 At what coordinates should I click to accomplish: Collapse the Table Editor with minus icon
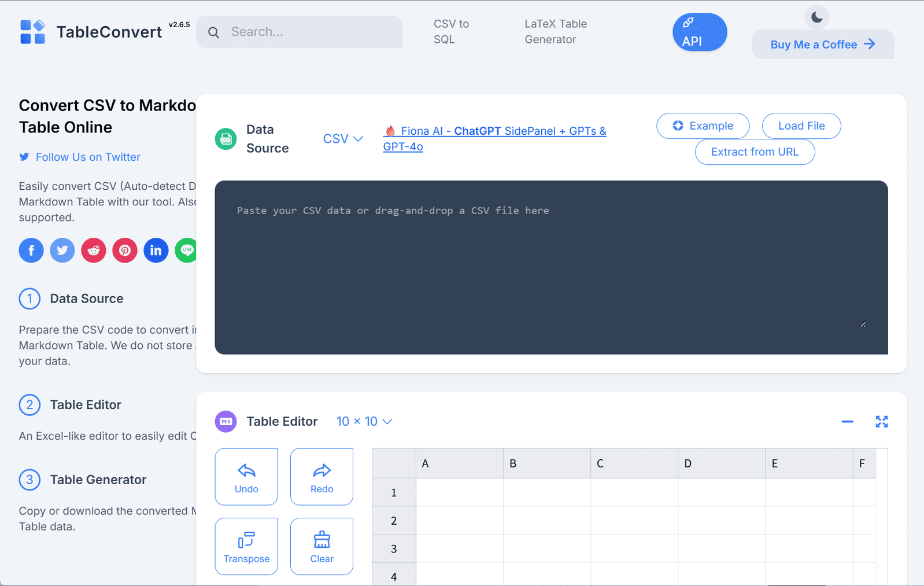point(848,422)
